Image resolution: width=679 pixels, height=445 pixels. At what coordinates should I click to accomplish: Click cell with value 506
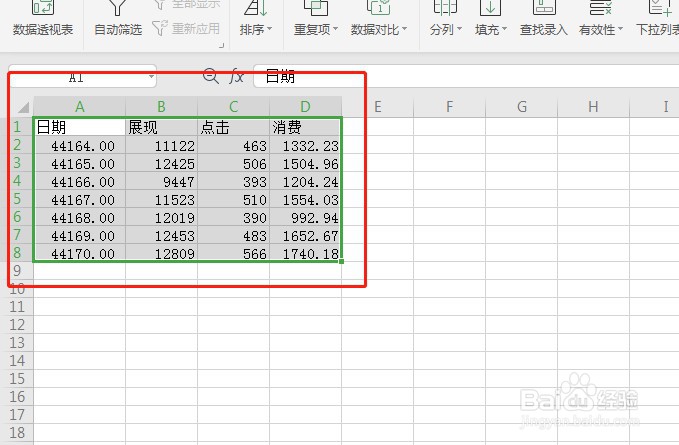point(233,163)
